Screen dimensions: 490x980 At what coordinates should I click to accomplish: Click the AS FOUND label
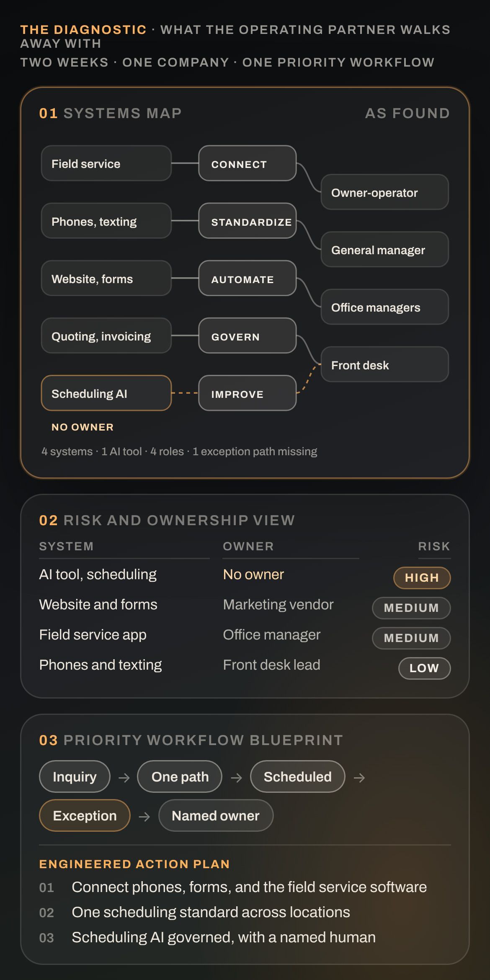(407, 113)
